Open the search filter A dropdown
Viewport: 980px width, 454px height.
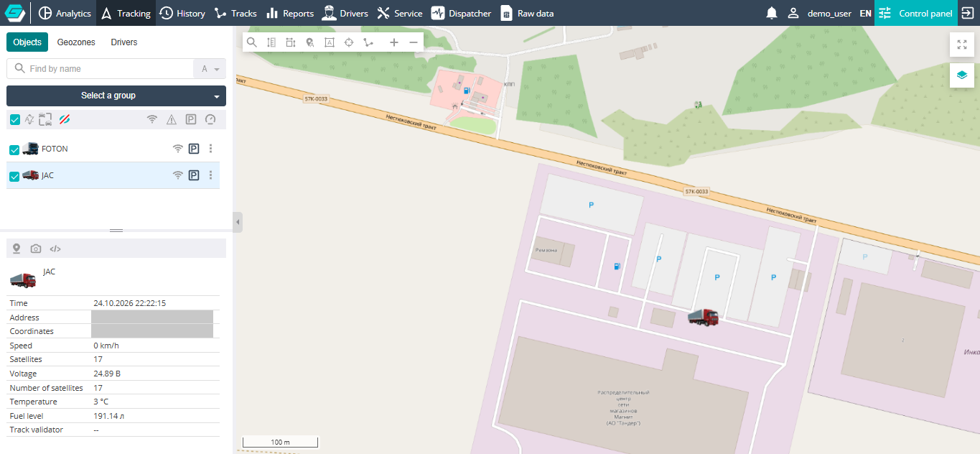coord(210,69)
